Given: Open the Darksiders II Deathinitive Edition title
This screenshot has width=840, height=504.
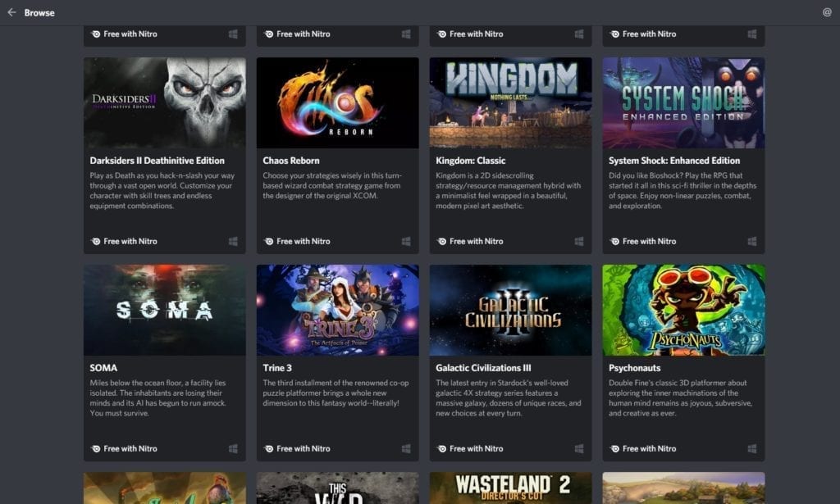Looking at the screenshot, I should (157, 161).
